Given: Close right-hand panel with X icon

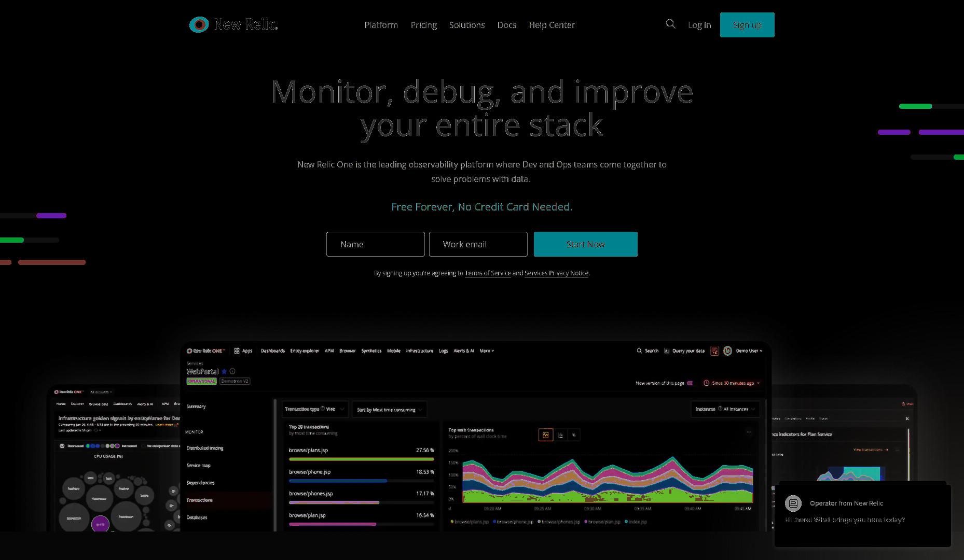Looking at the screenshot, I should click(x=907, y=418).
